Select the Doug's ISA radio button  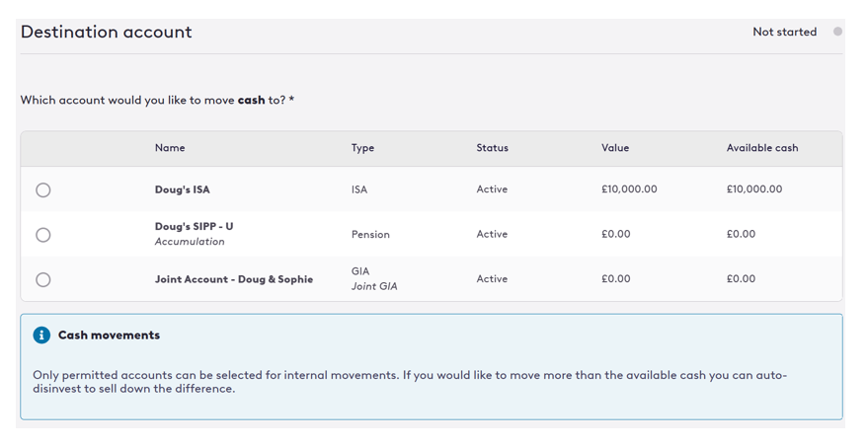[43, 190]
